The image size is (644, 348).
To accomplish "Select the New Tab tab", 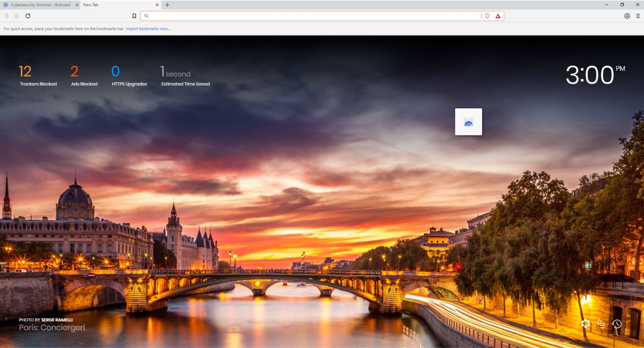I will click(x=121, y=5).
